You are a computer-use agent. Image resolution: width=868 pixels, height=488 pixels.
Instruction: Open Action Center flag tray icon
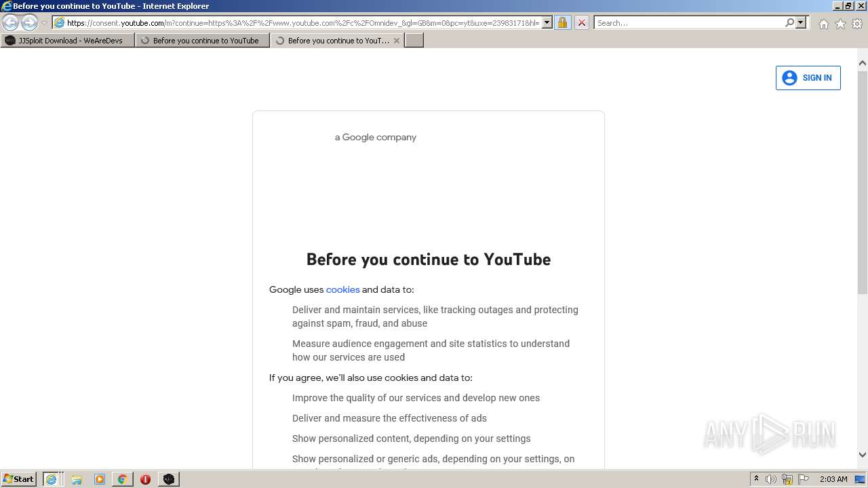(x=804, y=479)
